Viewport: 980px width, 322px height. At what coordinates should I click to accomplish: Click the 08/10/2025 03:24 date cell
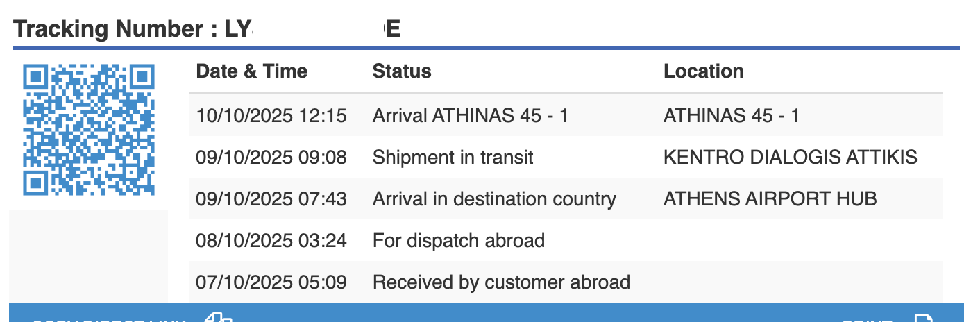[x=271, y=241]
